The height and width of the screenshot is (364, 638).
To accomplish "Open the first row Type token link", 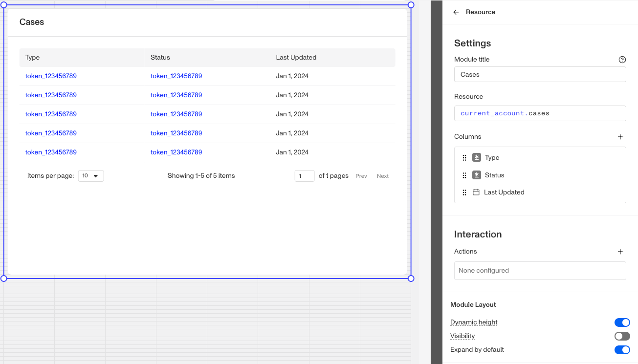I will 51,76.
